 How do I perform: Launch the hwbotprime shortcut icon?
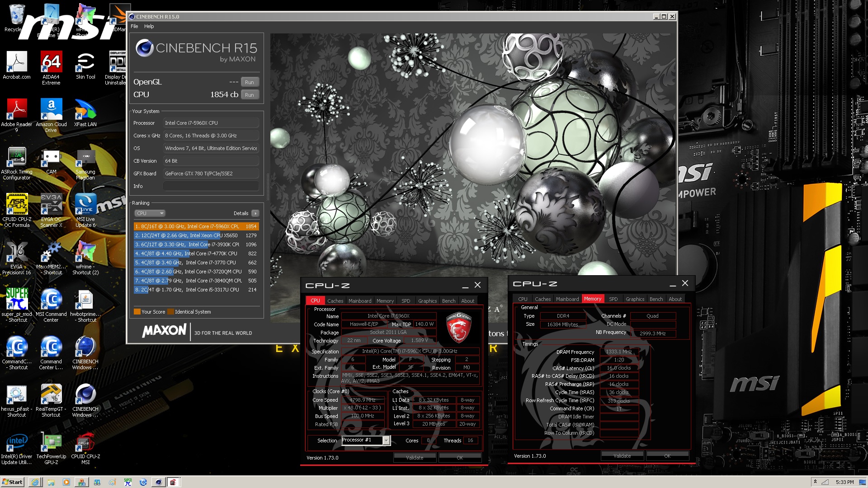tap(85, 306)
